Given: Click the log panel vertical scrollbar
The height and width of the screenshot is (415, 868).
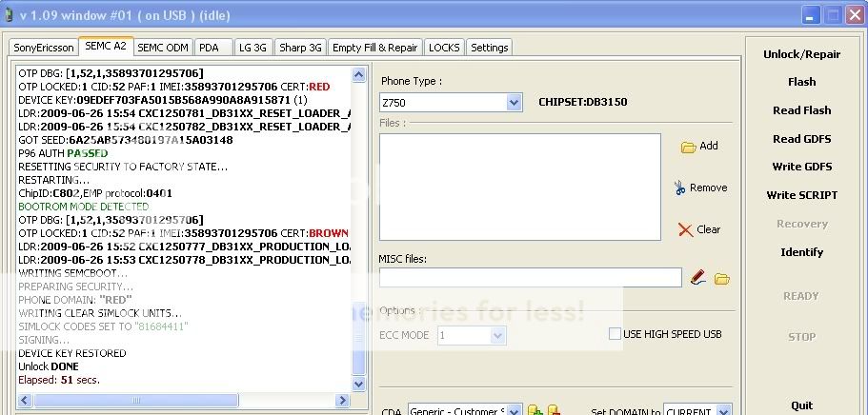Looking at the screenshot, I should pyautogui.click(x=359, y=228).
